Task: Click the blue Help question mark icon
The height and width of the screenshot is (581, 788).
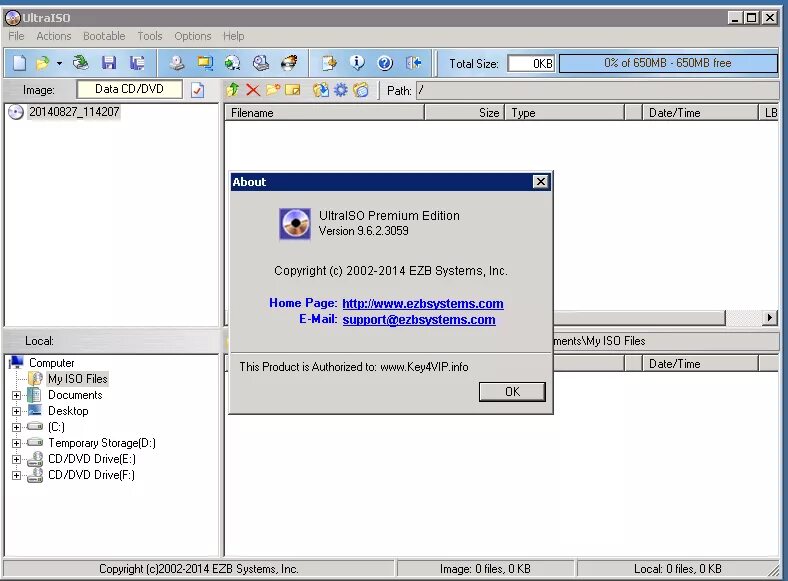Action: 385,63
